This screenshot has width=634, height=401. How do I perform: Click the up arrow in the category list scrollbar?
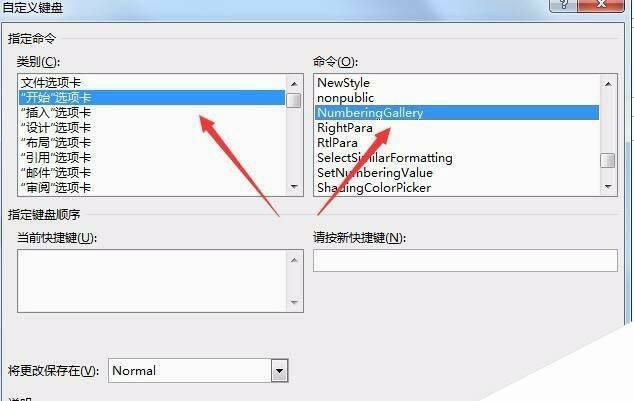coord(294,84)
